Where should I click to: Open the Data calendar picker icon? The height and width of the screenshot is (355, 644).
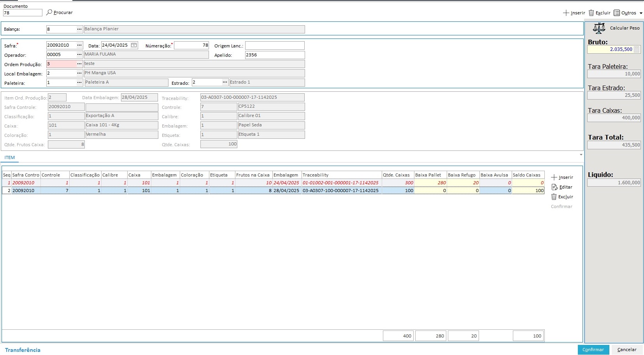pos(134,45)
